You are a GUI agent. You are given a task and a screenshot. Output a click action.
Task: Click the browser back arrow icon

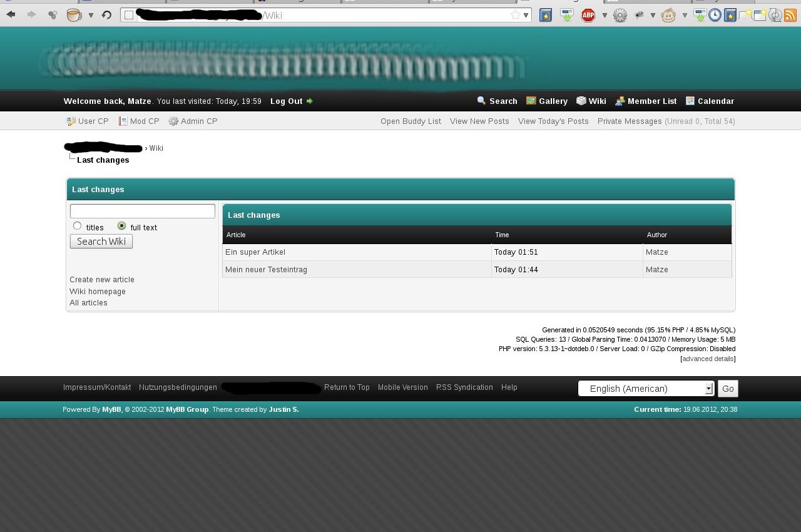point(11,15)
